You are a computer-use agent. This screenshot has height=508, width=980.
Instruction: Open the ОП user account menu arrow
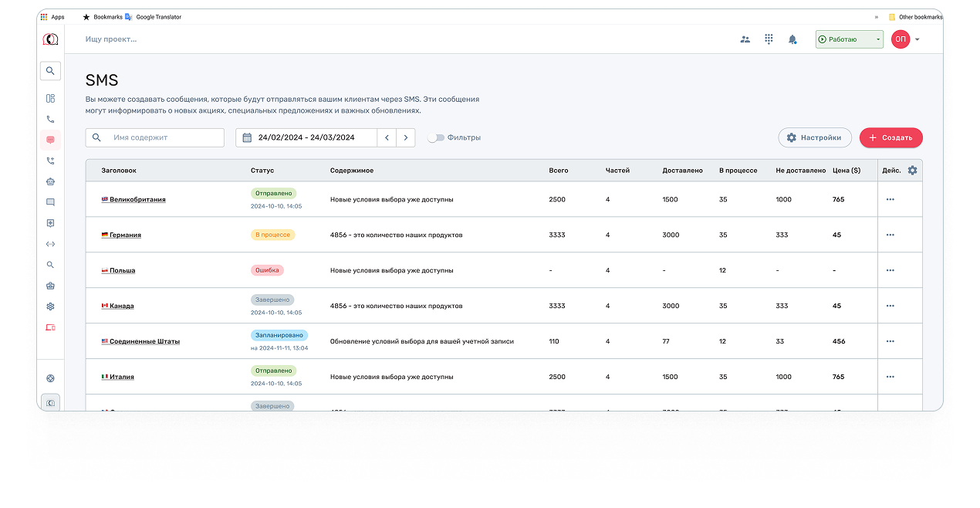(x=917, y=39)
